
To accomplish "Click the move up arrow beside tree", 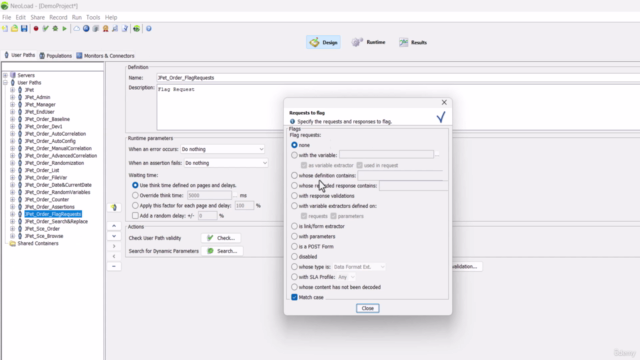I will click(x=114, y=226).
